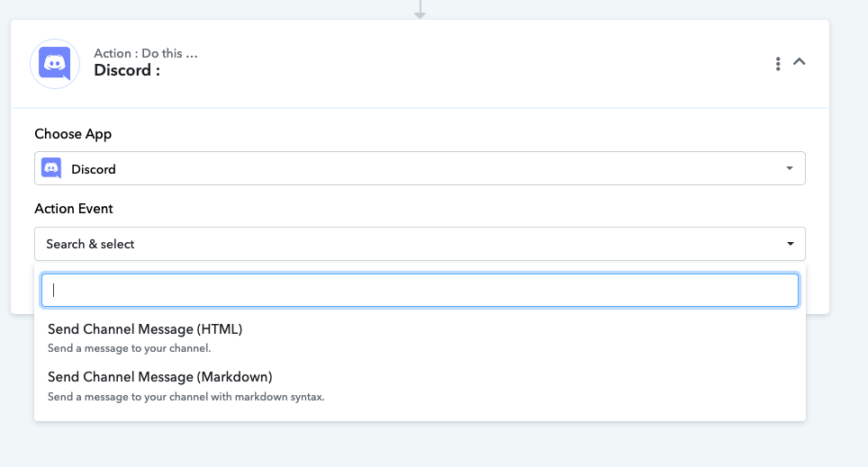Viewport: 868px width, 467px height.
Task: Select Send Channel Message (HTML)
Action: click(420, 338)
